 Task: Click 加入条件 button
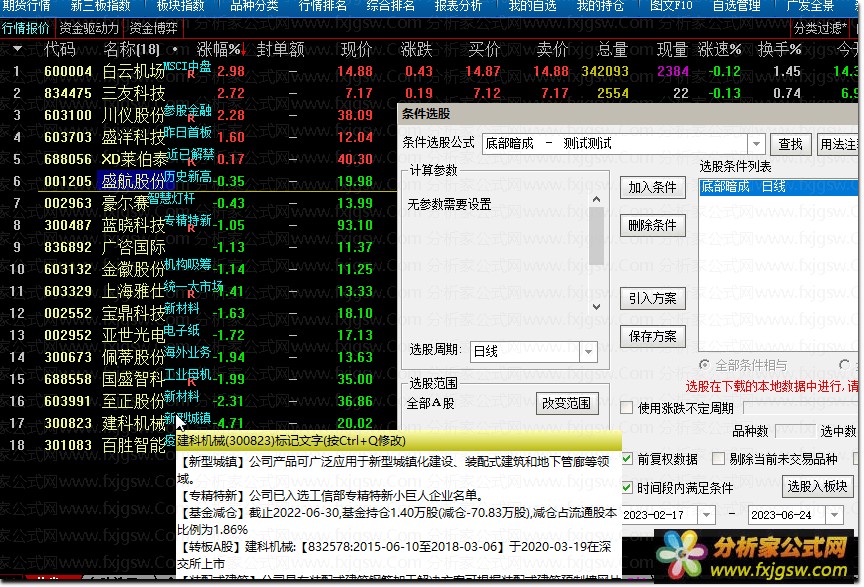coord(652,187)
